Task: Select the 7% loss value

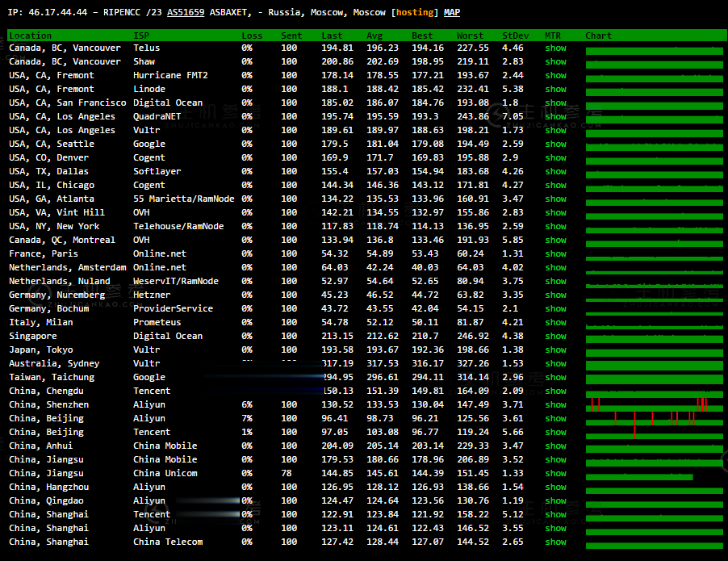Action: tap(247, 418)
